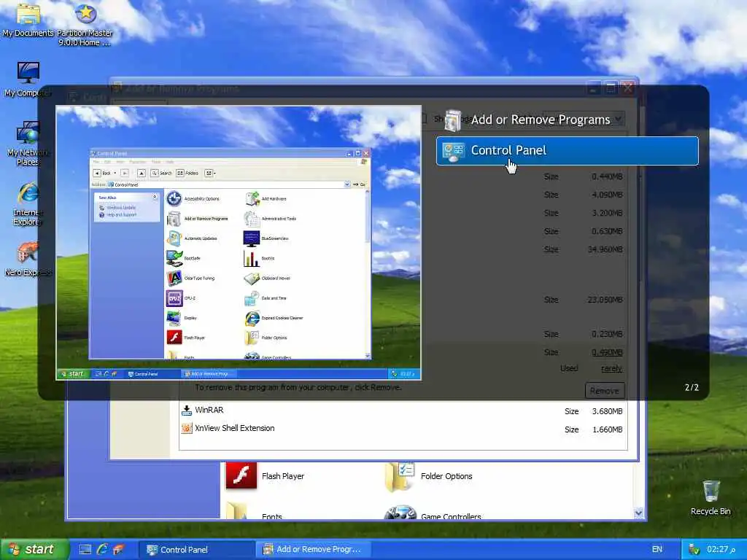Click the Start button

[x=34, y=550]
